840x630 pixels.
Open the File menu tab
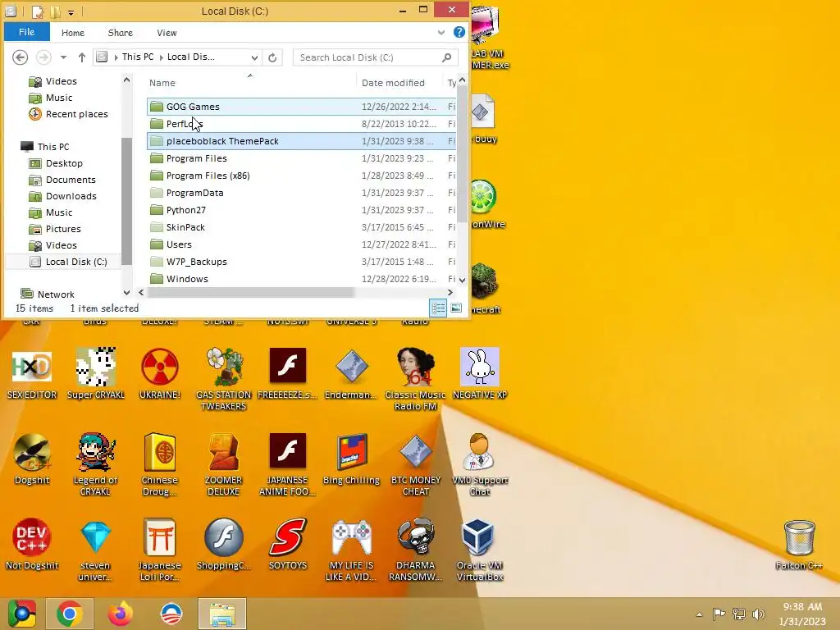pos(27,32)
